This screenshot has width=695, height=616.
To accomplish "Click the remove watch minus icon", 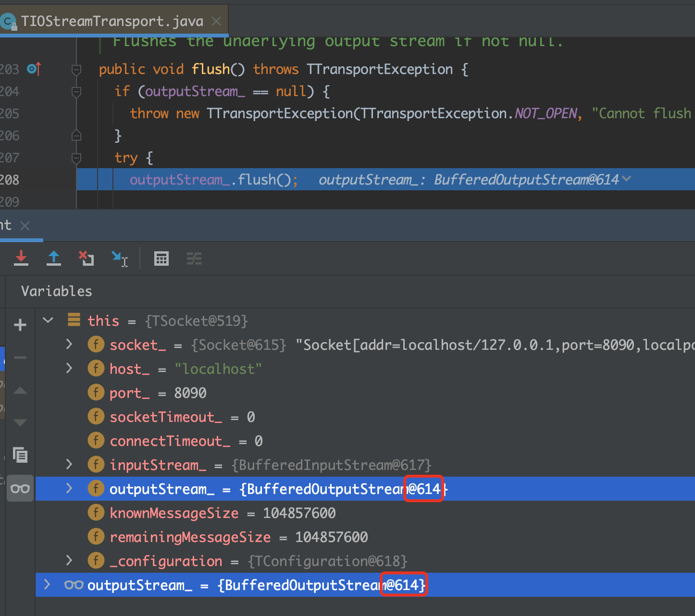I will [20, 357].
